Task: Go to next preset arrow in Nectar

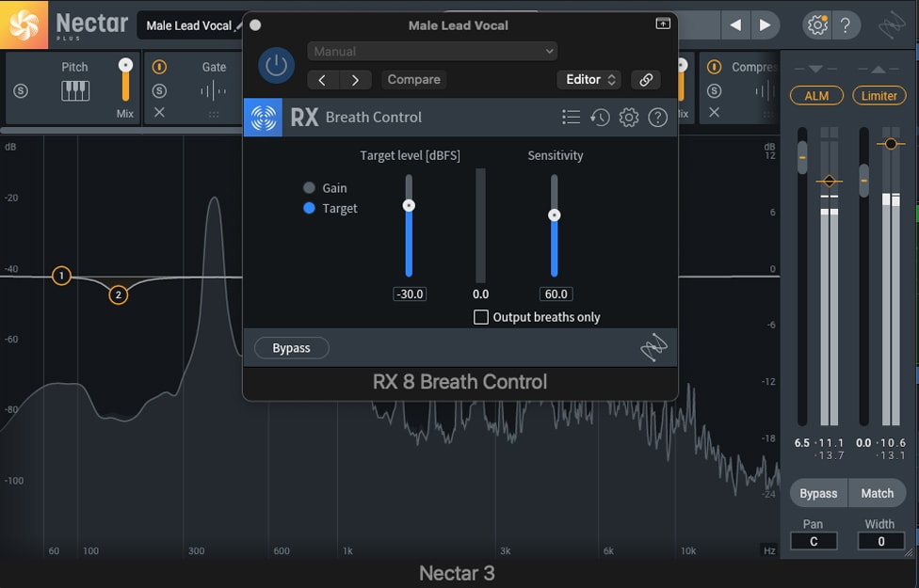Action: click(x=765, y=25)
